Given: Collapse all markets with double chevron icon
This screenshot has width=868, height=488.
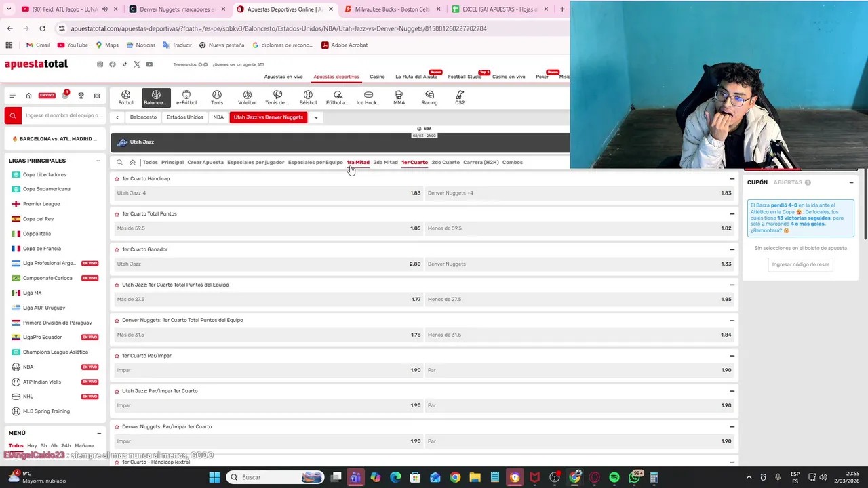Looking at the screenshot, I should [x=132, y=163].
